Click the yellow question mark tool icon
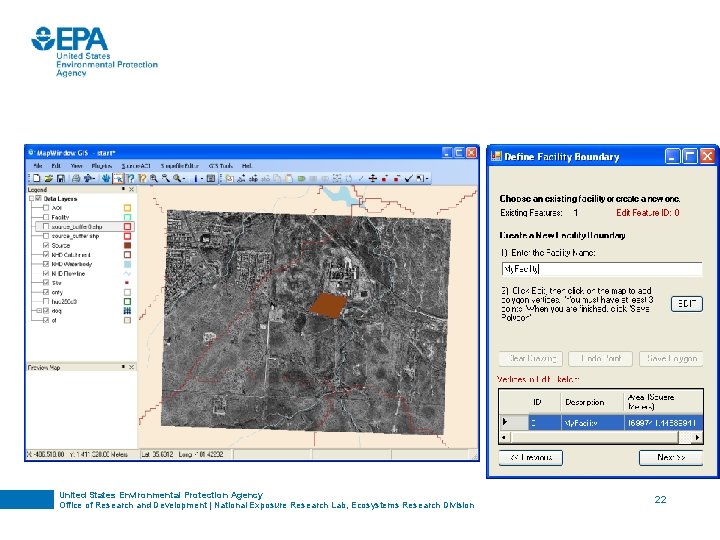This screenshot has height=540, width=720. 142,178
